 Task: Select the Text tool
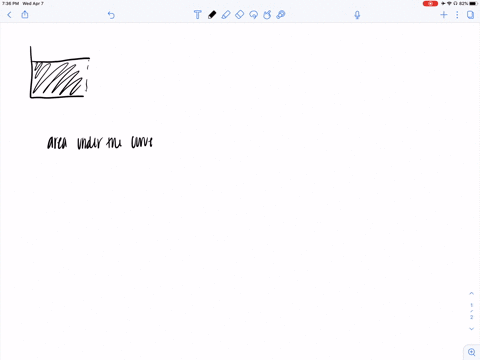coord(198,15)
